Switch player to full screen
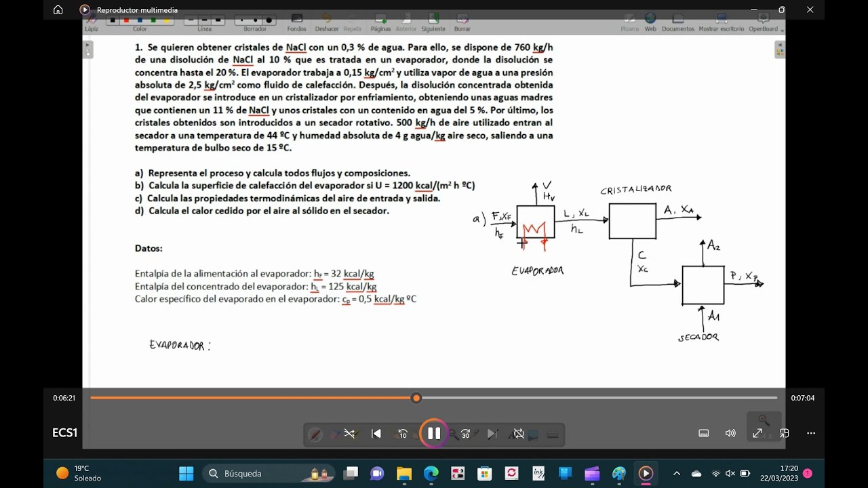 757,433
